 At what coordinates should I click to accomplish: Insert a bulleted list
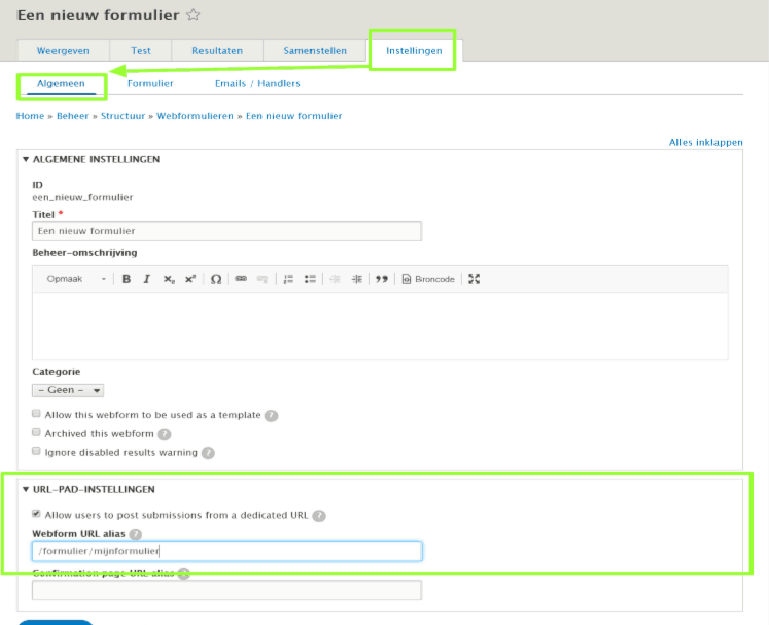[x=310, y=279]
